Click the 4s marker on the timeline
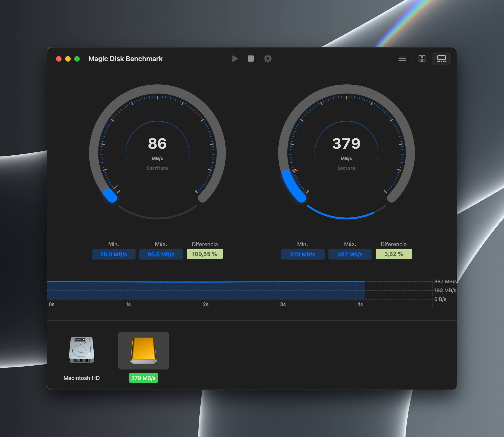504x437 pixels. (x=360, y=304)
